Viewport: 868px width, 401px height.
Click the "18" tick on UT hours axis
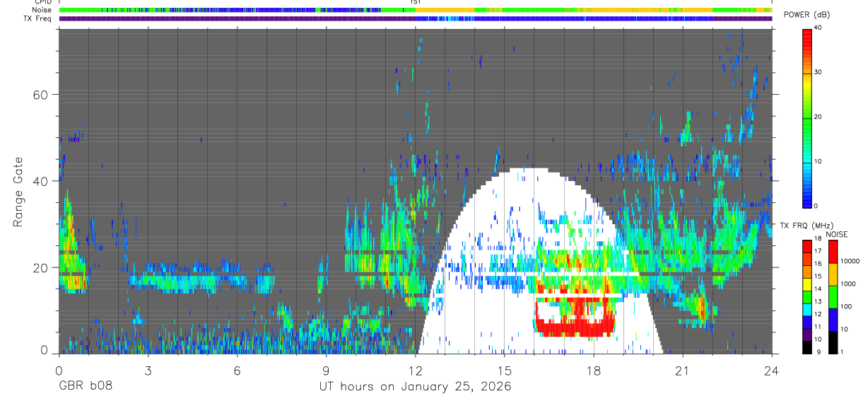click(594, 371)
